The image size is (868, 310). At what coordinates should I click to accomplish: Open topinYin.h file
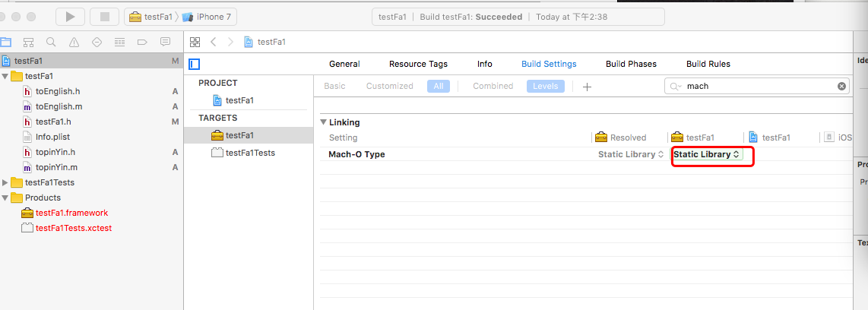pyautogui.click(x=55, y=152)
